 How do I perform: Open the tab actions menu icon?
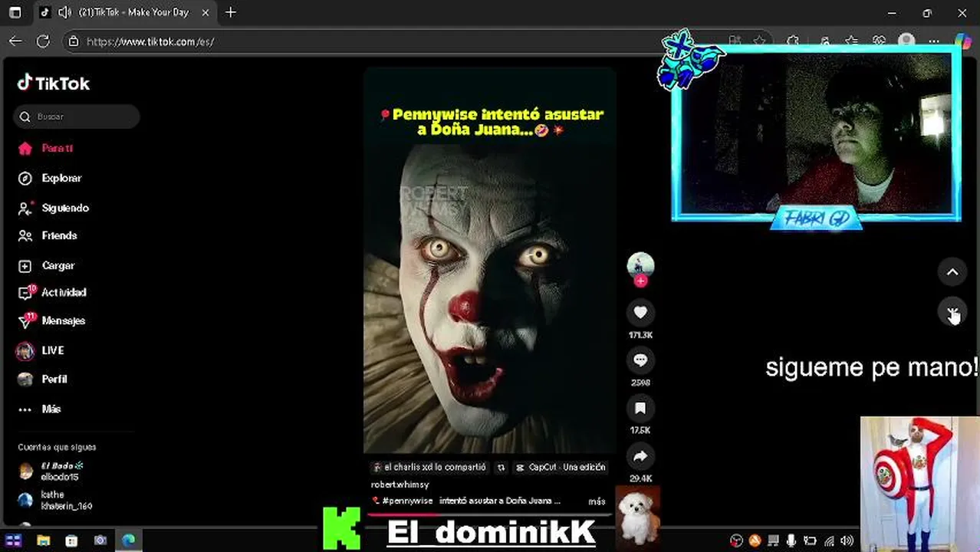pyautogui.click(x=15, y=12)
